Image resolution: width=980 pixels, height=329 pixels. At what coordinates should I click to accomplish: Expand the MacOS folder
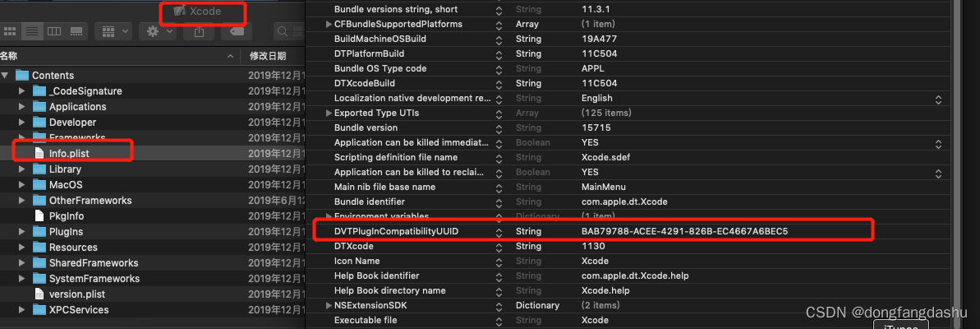22,184
